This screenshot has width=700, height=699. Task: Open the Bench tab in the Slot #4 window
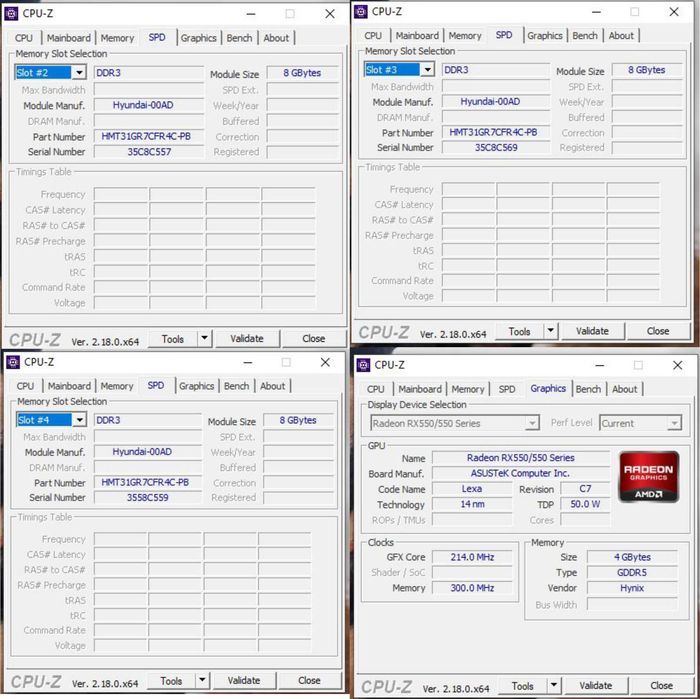(x=237, y=386)
